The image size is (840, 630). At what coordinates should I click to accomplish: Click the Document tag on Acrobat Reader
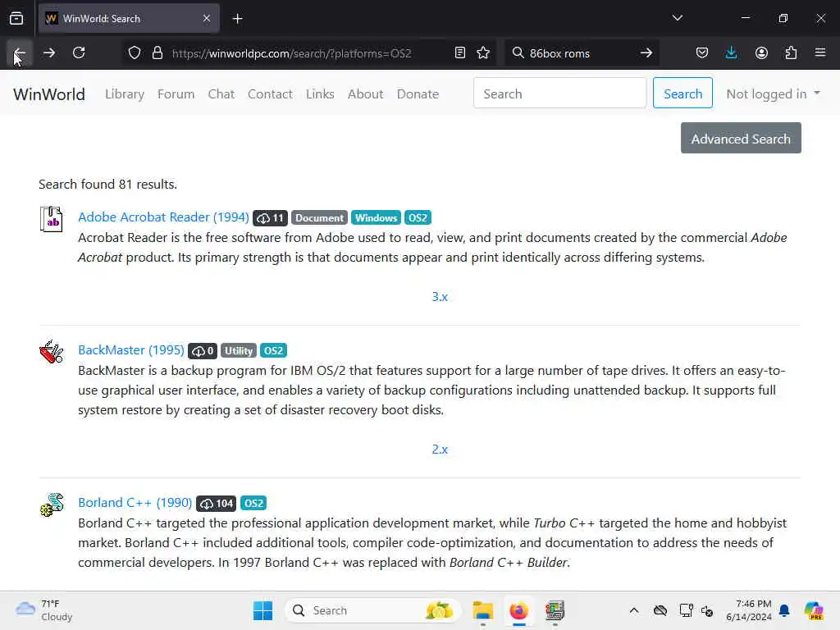click(x=319, y=218)
